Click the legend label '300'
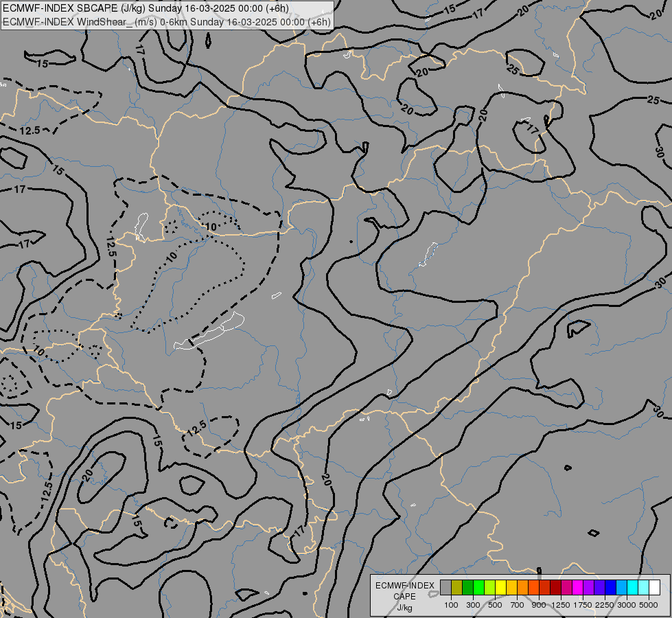672x618 pixels. (x=473, y=605)
